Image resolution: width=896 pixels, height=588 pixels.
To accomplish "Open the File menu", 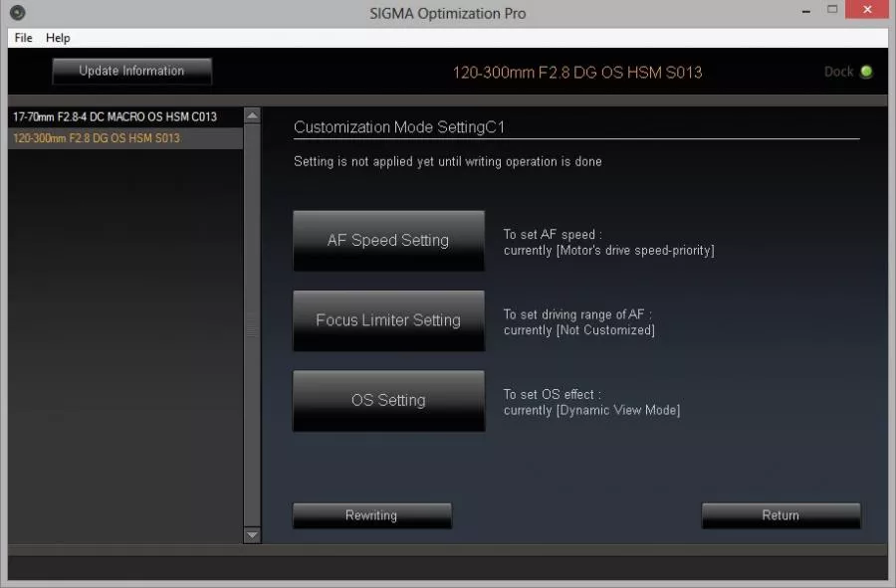I will point(23,38).
